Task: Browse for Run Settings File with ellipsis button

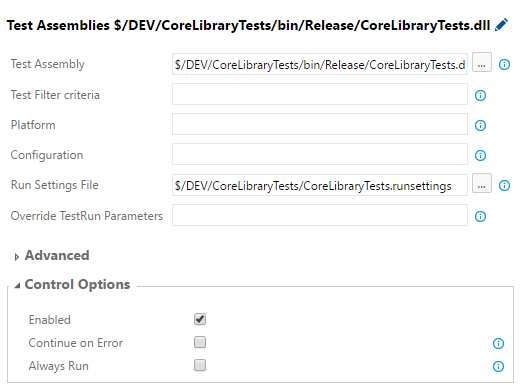Action: [x=482, y=183]
